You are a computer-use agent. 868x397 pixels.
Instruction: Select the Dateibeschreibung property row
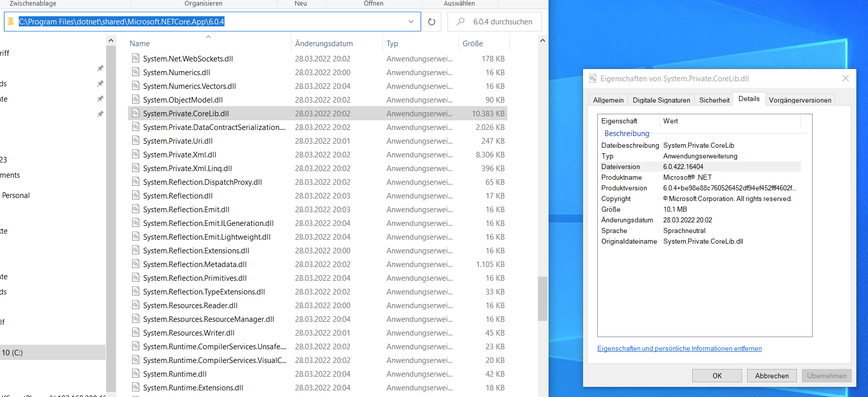click(x=701, y=145)
